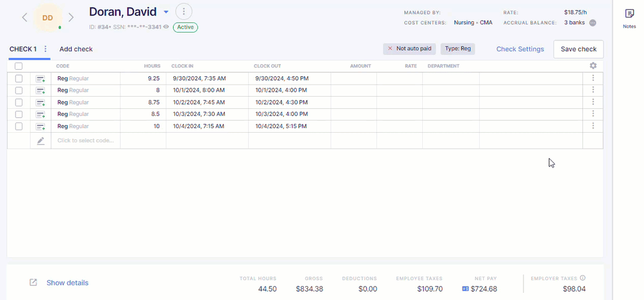Go to previous employee arrow
This screenshot has height=300, width=644.
click(x=24, y=17)
